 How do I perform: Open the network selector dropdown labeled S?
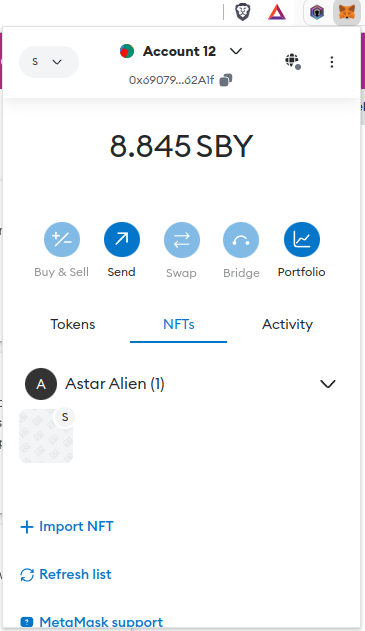coord(49,62)
